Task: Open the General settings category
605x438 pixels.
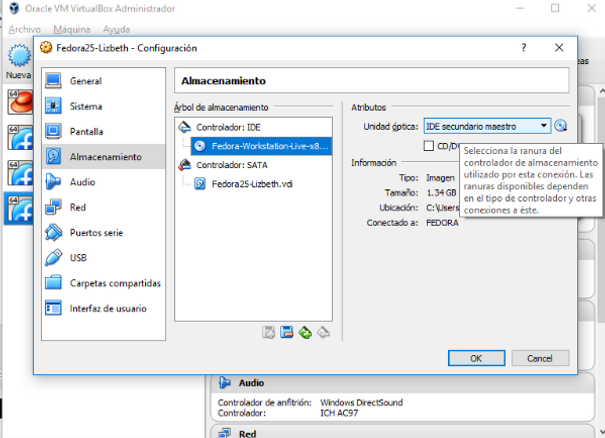Action: (103, 81)
